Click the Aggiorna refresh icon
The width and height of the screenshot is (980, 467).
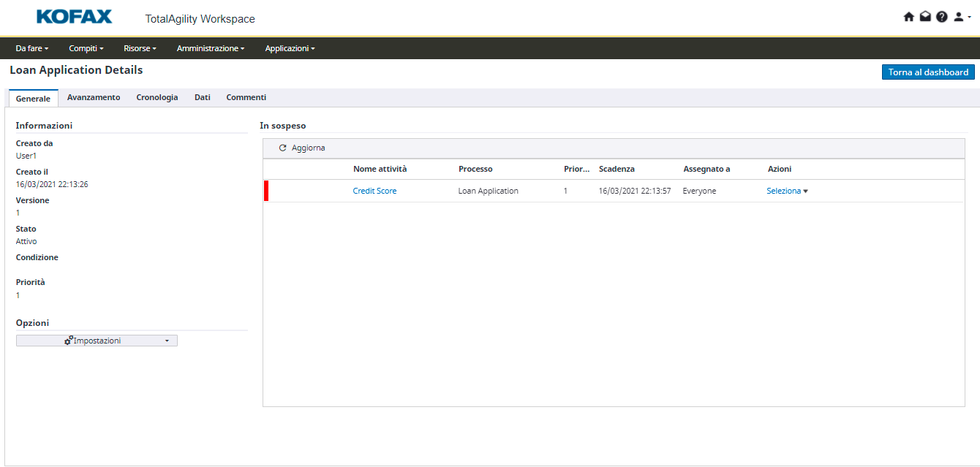coord(283,148)
